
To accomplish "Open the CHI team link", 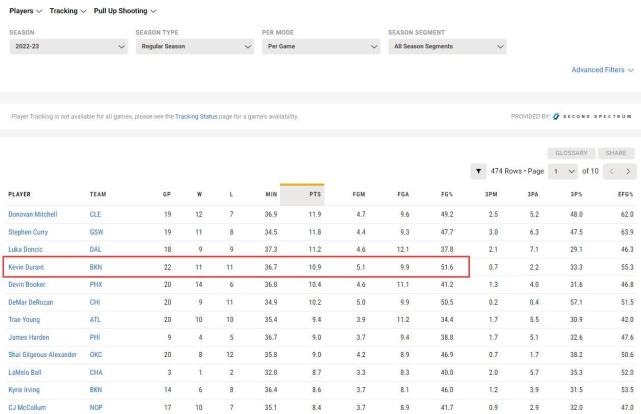I will 95,302.
